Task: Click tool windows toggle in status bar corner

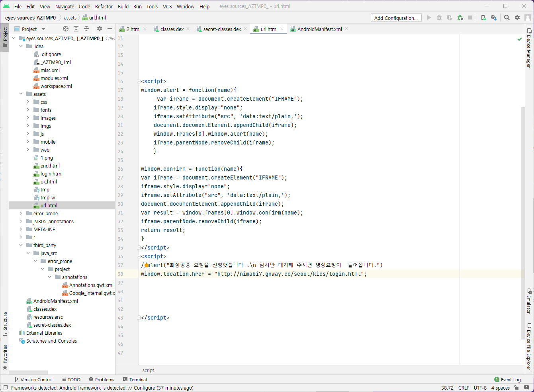Action: [x=5, y=388]
